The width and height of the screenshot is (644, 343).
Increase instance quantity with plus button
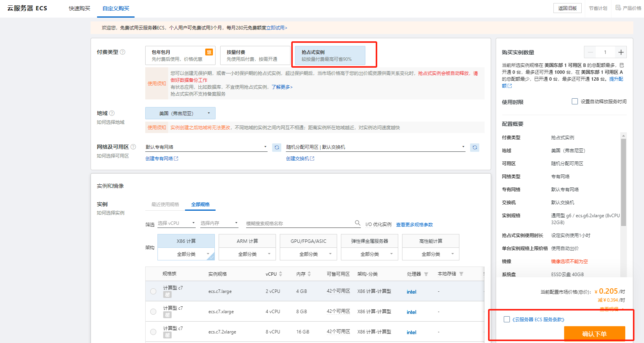pos(621,52)
